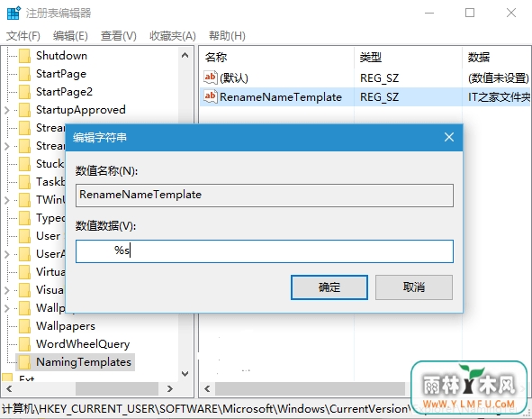Screen dimensions: 532x419
Task: Select the StartPage2 key
Action: tap(64, 92)
